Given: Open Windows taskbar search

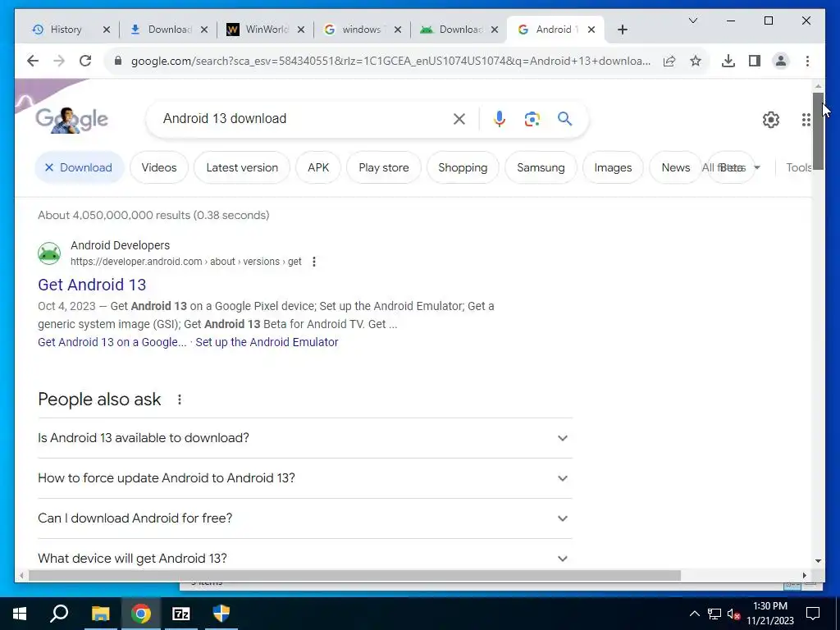Looking at the screenshot, I should [x=59, y=614].
